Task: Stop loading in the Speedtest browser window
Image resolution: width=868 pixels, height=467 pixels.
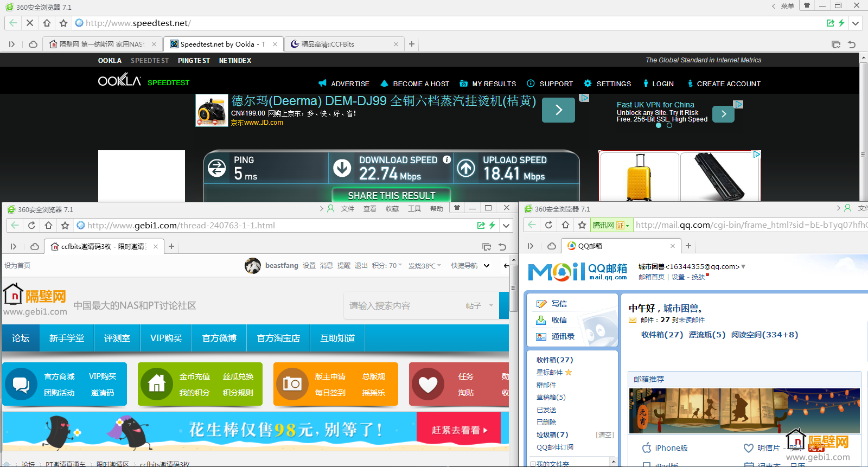Action: (30, 23)
